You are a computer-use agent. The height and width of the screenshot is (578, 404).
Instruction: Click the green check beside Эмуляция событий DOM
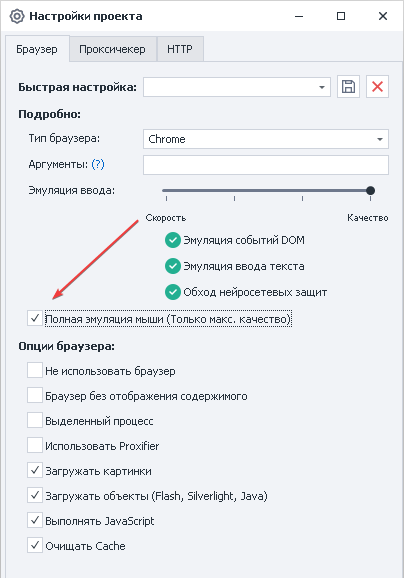click(x=173, y=240)
